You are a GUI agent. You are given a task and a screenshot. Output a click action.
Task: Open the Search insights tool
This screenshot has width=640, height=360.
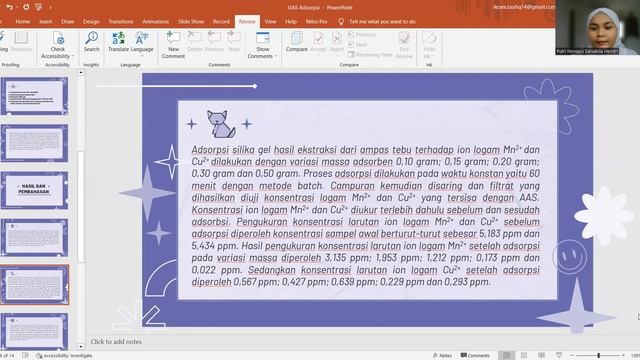[x=91, y=42]
